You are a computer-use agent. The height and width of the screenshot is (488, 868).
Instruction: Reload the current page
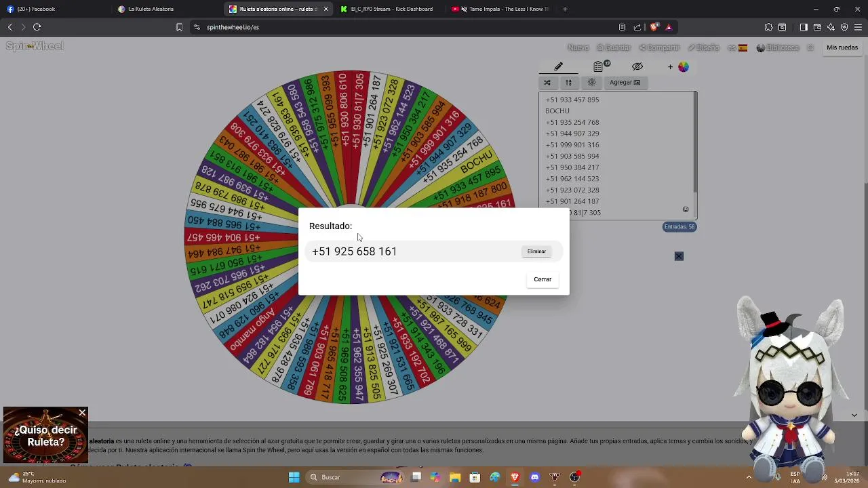click(37, 27)
